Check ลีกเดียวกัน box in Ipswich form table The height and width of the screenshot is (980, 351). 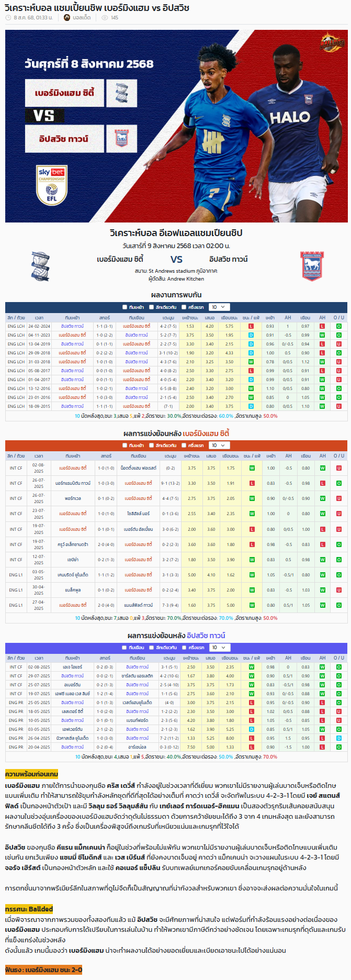151,648
